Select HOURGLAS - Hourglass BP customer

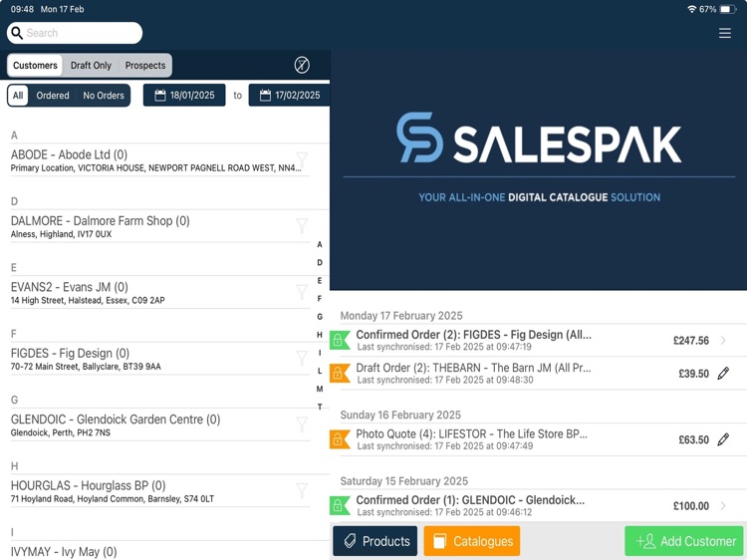(x=160, y=491)
